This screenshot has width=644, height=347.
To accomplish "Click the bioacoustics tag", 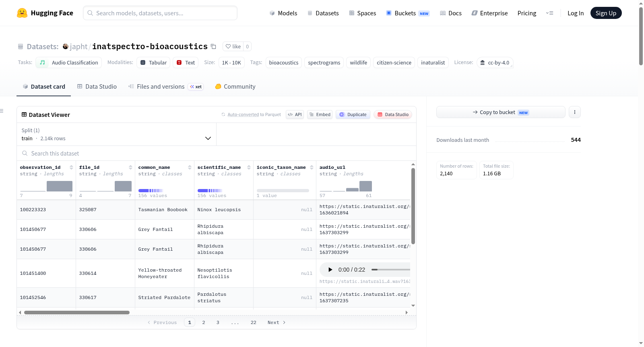I will tap(284, 62).
